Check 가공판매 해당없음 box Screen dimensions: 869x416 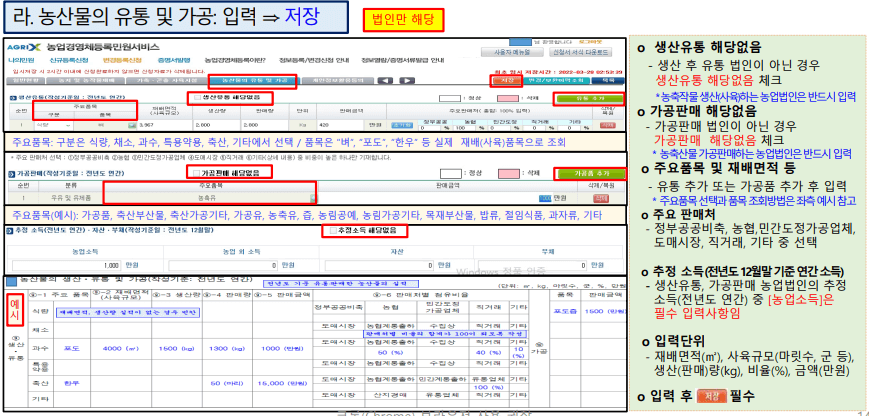point(197,173)
